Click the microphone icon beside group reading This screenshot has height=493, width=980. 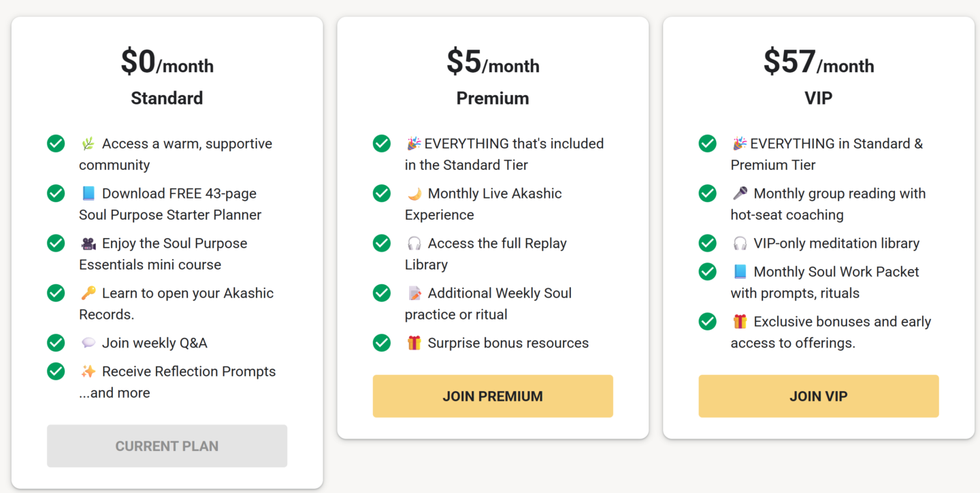click(x=740, y=194)
